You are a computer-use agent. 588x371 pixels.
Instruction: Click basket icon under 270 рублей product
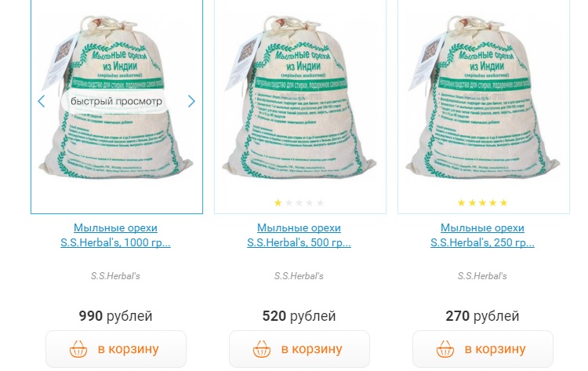tap(445, 349)
